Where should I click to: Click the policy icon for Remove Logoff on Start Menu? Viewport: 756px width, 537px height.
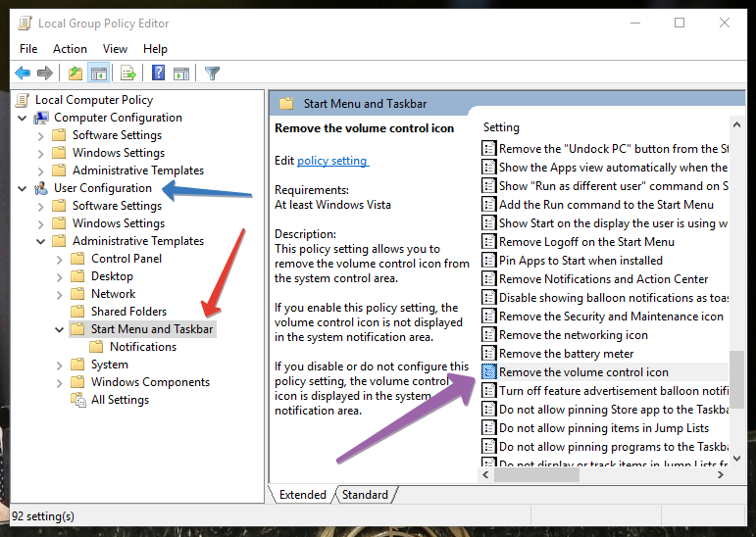489,242
